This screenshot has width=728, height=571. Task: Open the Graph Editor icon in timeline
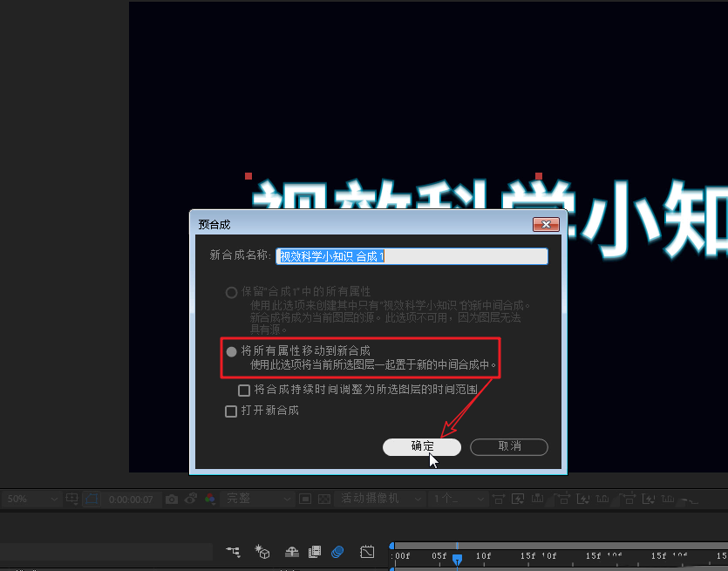tap(366, 554)
